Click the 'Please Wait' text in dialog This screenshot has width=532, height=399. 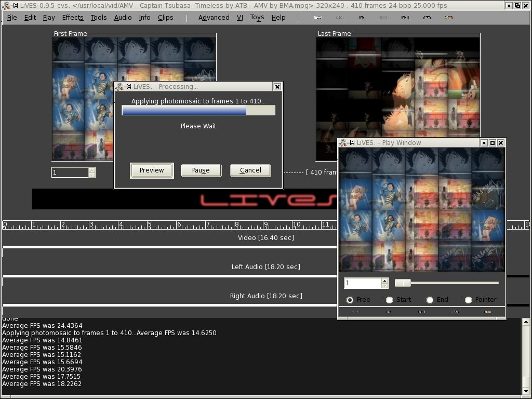click(x=198, y=126)
